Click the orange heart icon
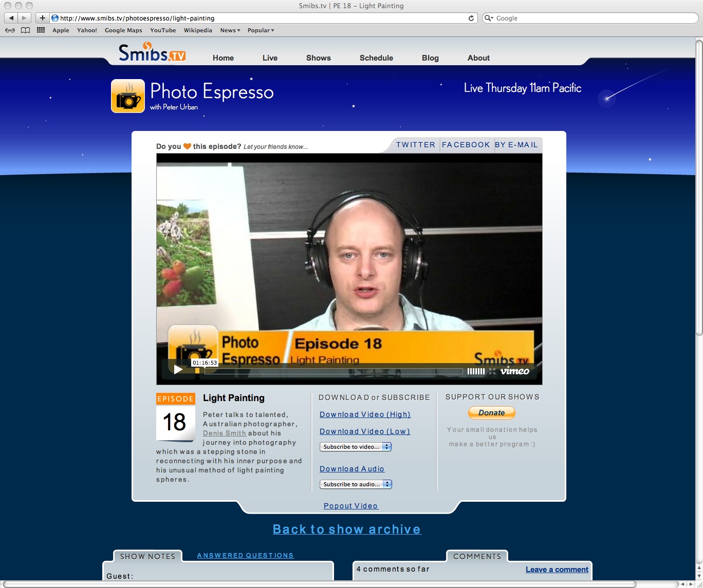The height and width of the screenshot is (588, 703). coord(187,146)
